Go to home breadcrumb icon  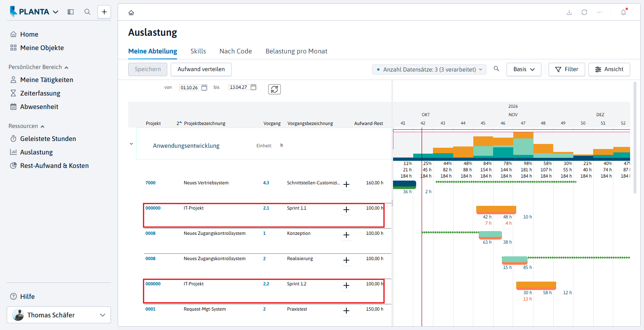tap(131, 13)
